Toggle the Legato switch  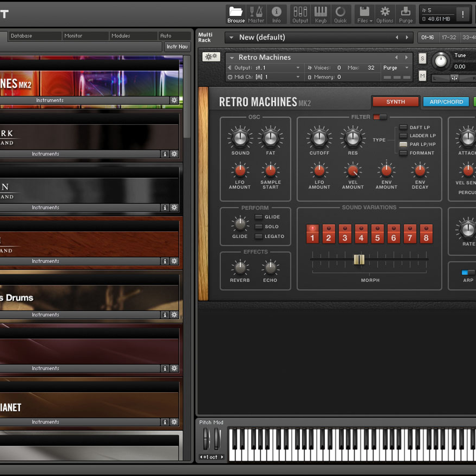point(259,236)
